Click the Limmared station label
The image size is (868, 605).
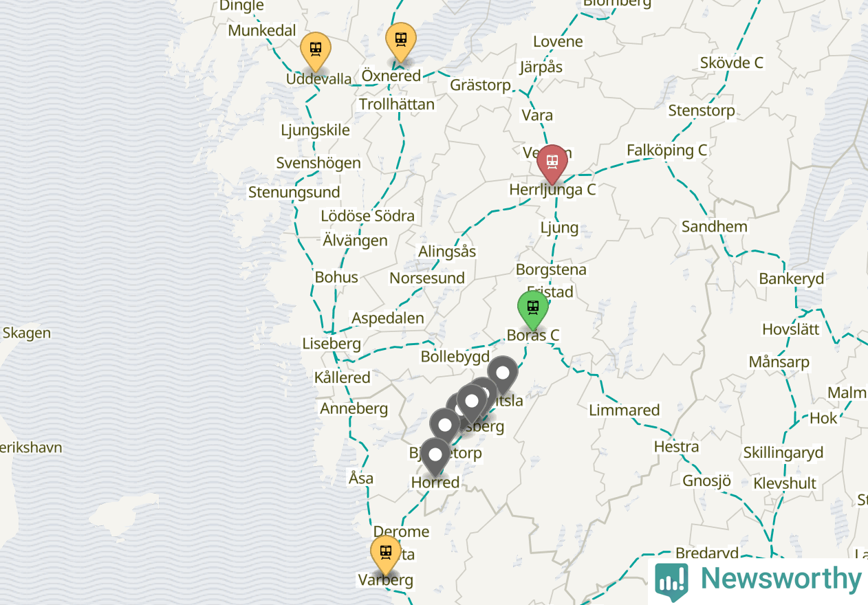pyautogui.click(x=624, y=410)
